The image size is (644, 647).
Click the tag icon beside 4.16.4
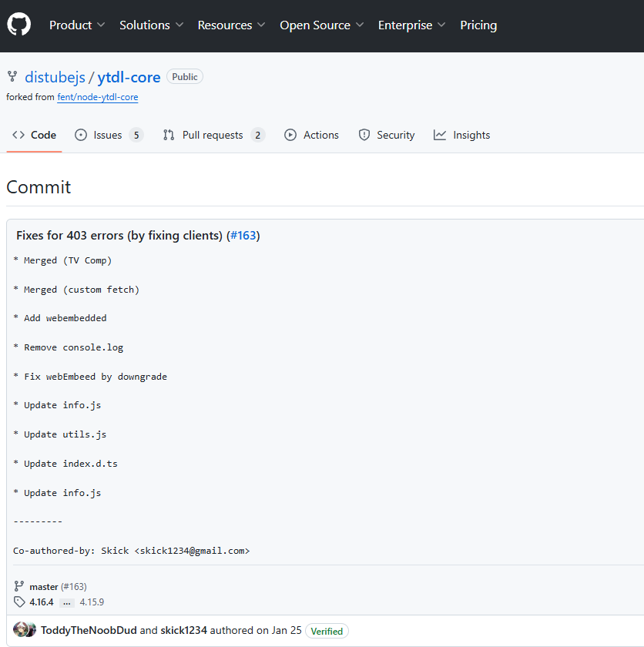[x=19, y=602]
